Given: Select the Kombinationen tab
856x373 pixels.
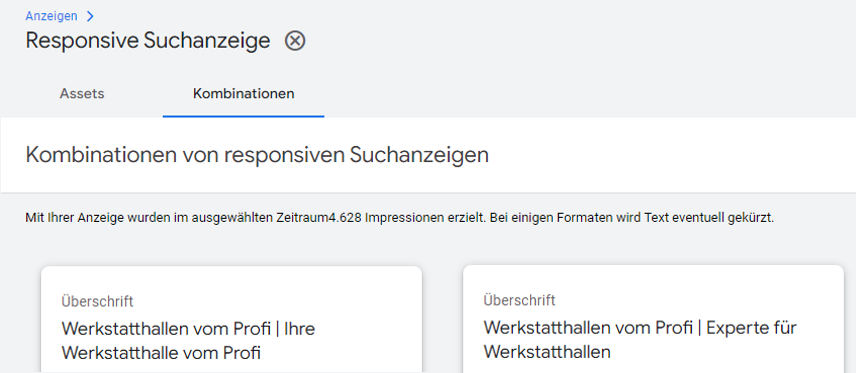Looking at the screenshot, I should coord(243,94).
